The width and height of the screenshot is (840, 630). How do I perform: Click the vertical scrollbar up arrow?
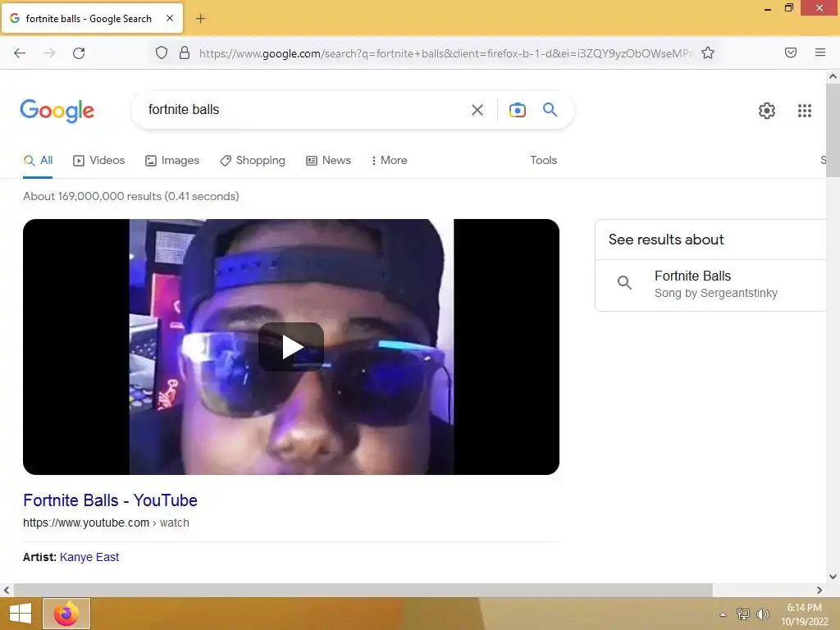point(833,76)
